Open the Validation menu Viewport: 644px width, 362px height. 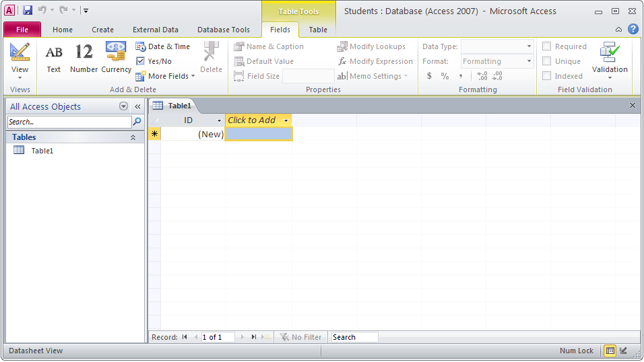(x=610, y=61)
